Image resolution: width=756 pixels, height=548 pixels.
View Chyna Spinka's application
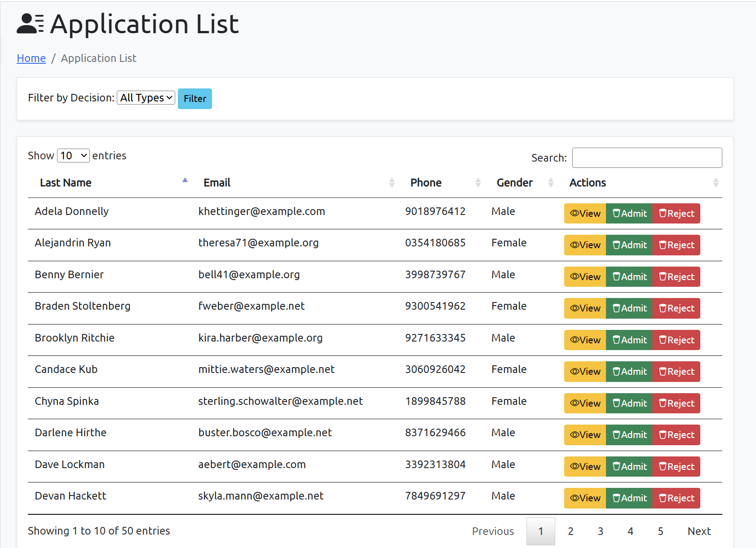pos(585,403)
